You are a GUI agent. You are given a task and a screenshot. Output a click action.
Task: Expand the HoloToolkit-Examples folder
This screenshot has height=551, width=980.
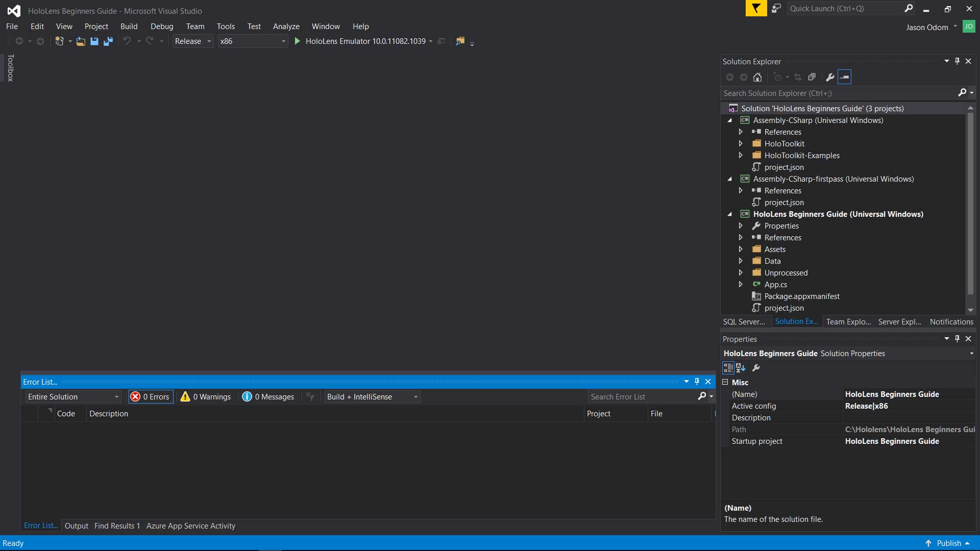click(x=741, y=156)
